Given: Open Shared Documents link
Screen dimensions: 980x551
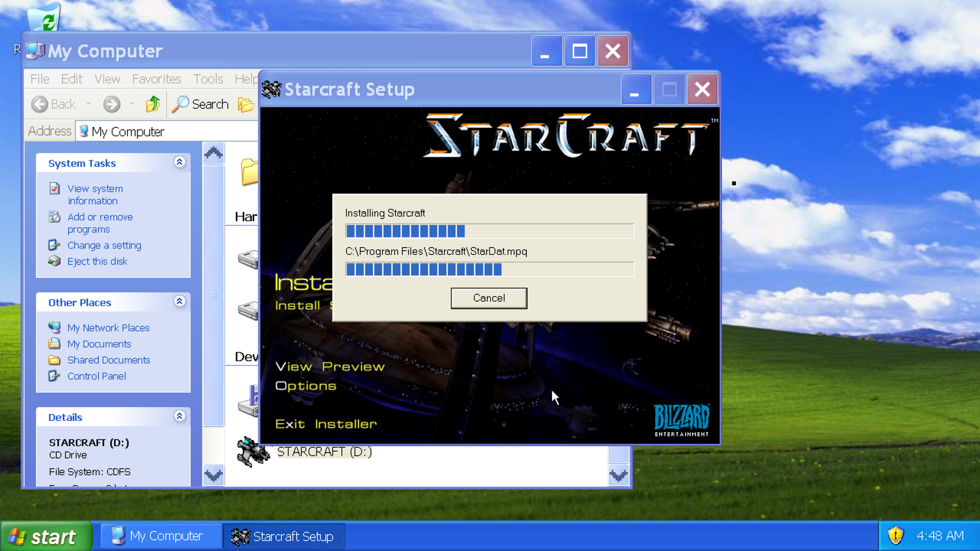Looking at the screenshot, I should pyautogui.click(x=109, y=360).
